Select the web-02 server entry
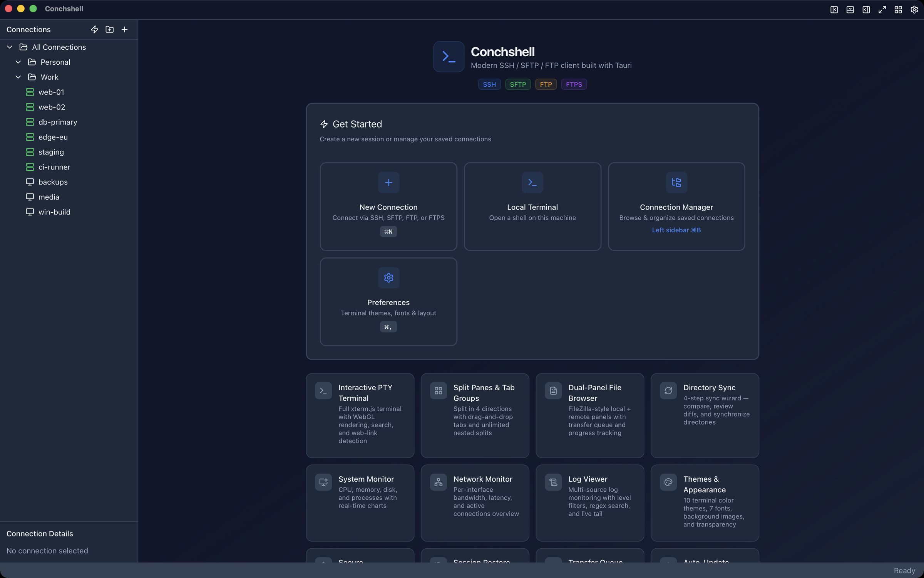The width and height of the screenshot is (924, 578). 69,107
